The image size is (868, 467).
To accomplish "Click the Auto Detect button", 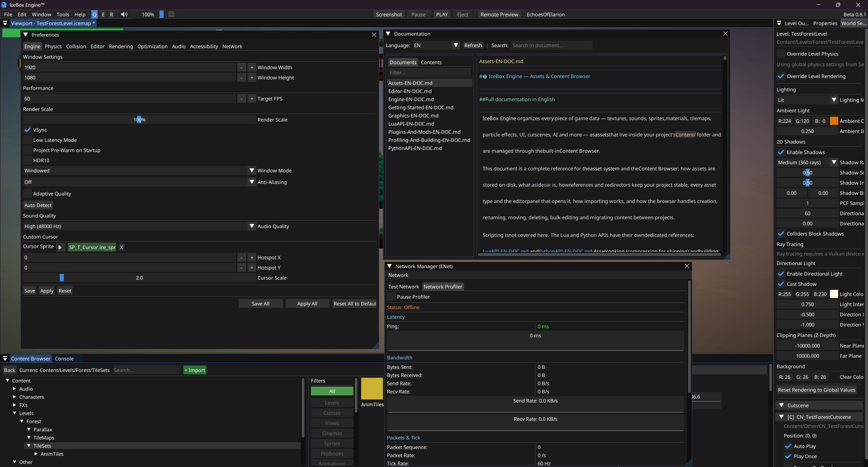I will tap(38, 205).
